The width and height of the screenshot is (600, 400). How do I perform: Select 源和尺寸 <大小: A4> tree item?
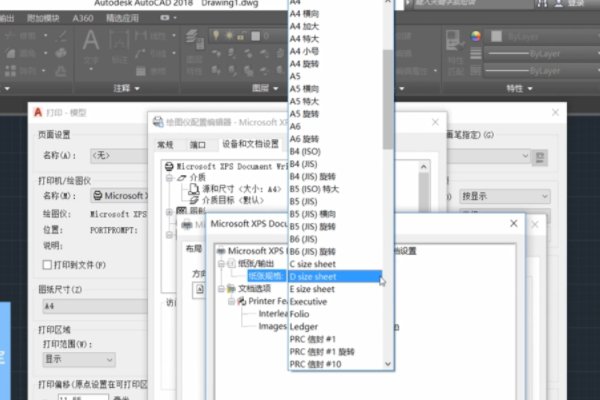point(241,189)
